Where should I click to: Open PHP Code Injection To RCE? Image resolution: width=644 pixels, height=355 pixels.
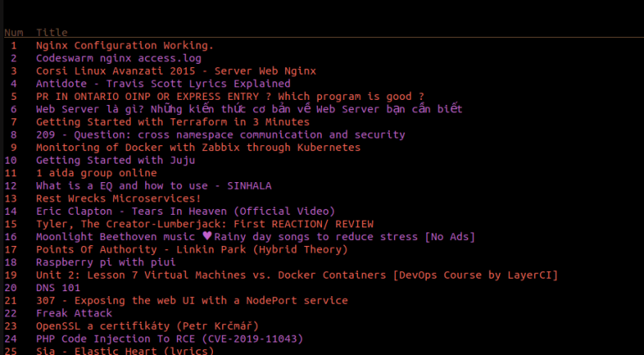point(169,338)
